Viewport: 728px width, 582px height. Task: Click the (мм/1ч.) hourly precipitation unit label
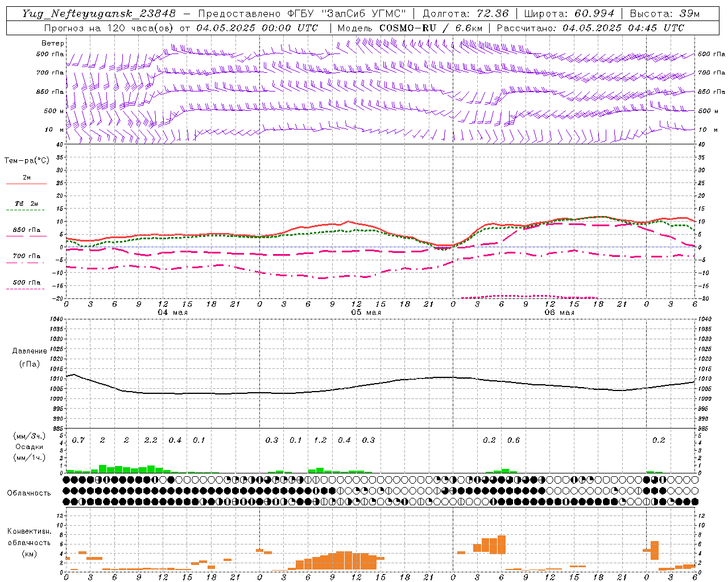point(28,457)
